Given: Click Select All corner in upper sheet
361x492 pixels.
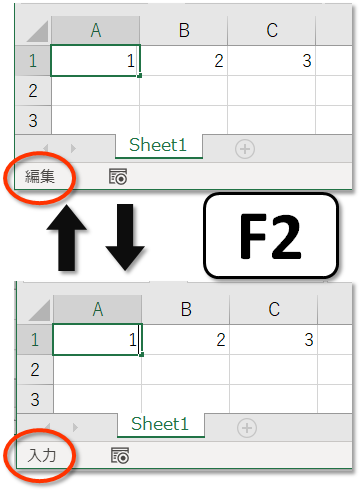Looking at the screenshot, I should [x=33, y=31].
